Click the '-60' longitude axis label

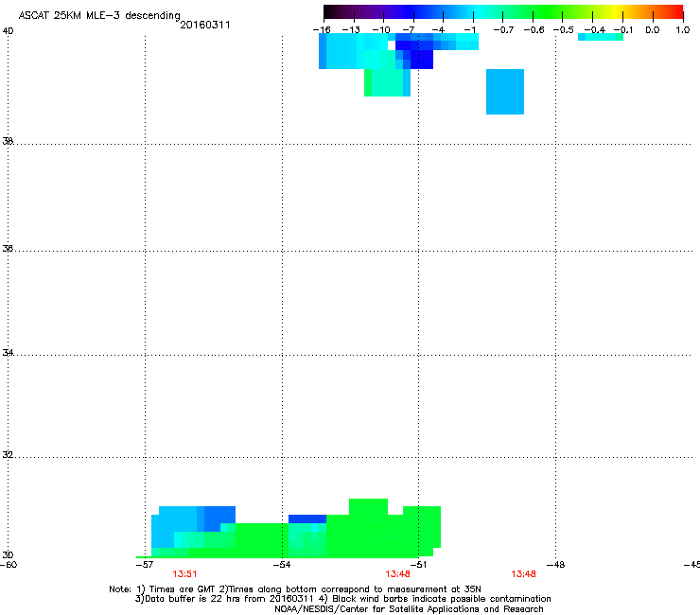tap(9, 565)
